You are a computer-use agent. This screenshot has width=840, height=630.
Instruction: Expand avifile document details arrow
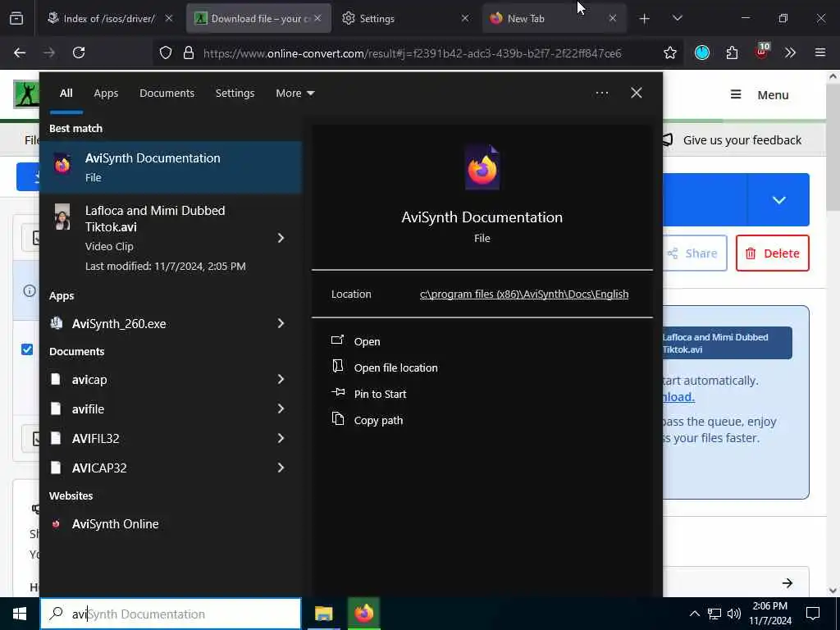tap(281, 409)
